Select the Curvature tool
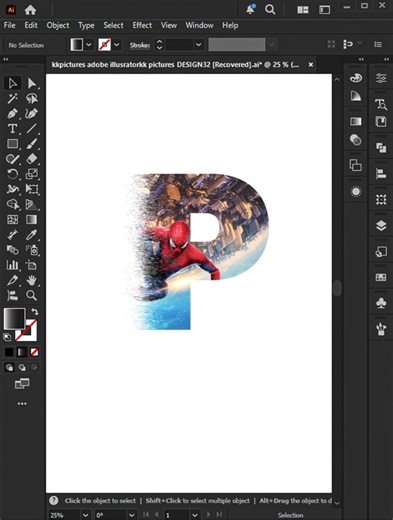The height and width of the screenshot is (520, 393). point(32,114)
